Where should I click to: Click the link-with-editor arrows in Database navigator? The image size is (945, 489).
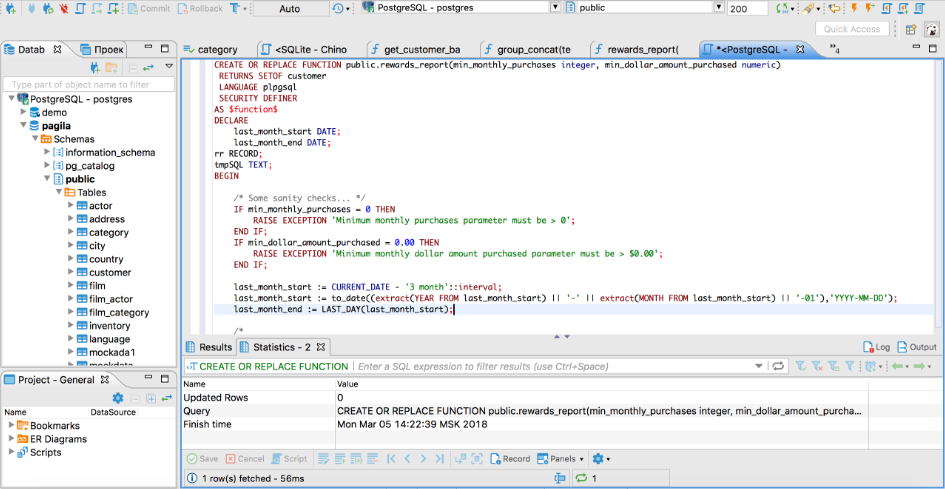[148, 67]
